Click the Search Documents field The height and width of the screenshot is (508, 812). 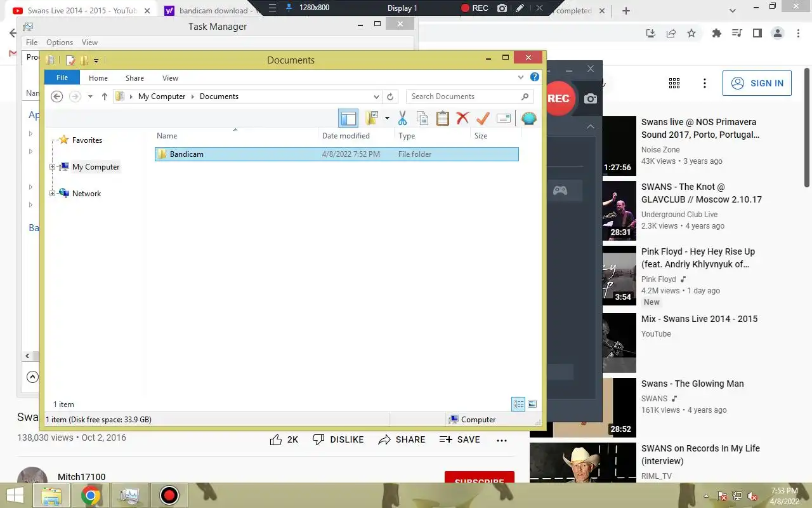tap(469, 97)
